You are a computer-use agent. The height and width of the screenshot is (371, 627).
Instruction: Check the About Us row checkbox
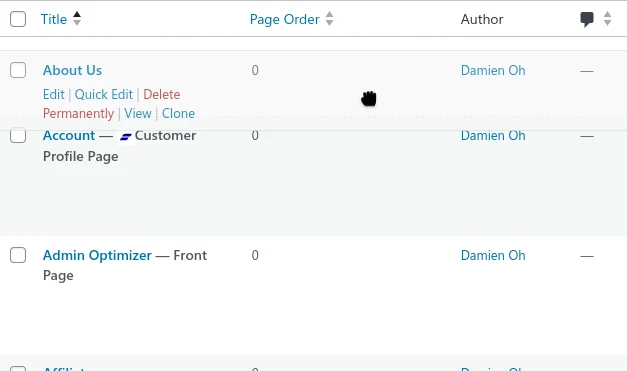pos(18,70)
